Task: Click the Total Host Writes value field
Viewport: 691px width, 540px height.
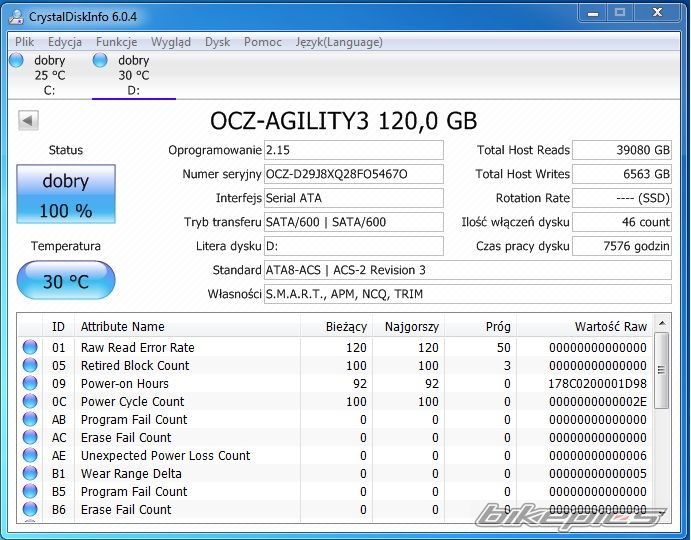Action: (x=622, y=174)
